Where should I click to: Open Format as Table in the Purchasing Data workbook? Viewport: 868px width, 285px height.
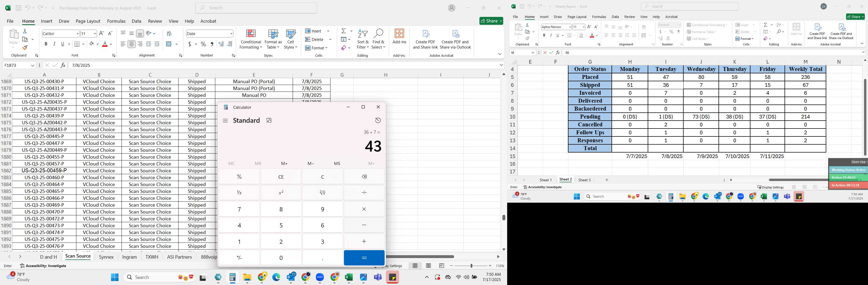tap(273, 39)
